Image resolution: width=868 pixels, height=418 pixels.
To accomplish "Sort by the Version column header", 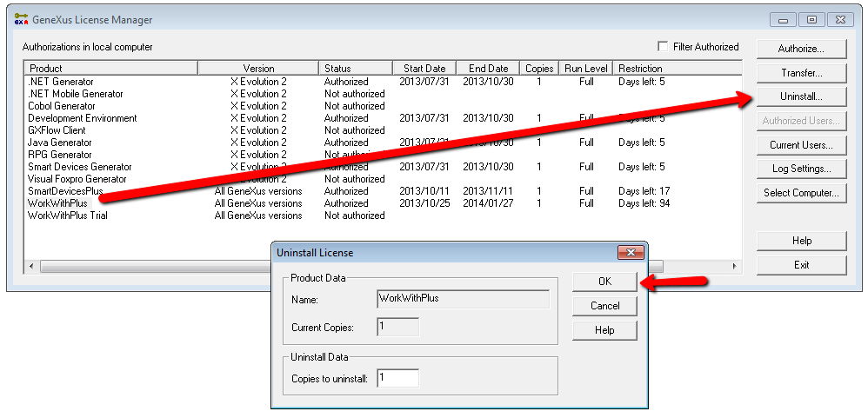I will click(258, 69).
